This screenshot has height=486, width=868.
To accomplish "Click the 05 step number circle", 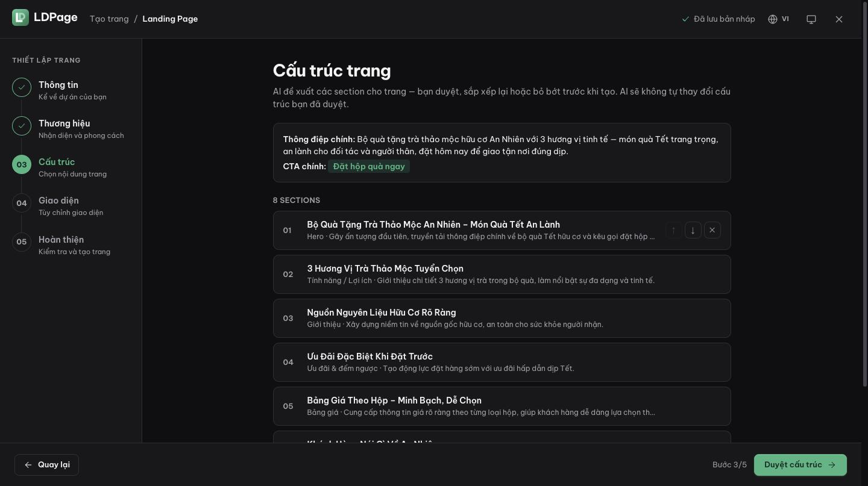I will pyautogui.click(x=22, y=241).
